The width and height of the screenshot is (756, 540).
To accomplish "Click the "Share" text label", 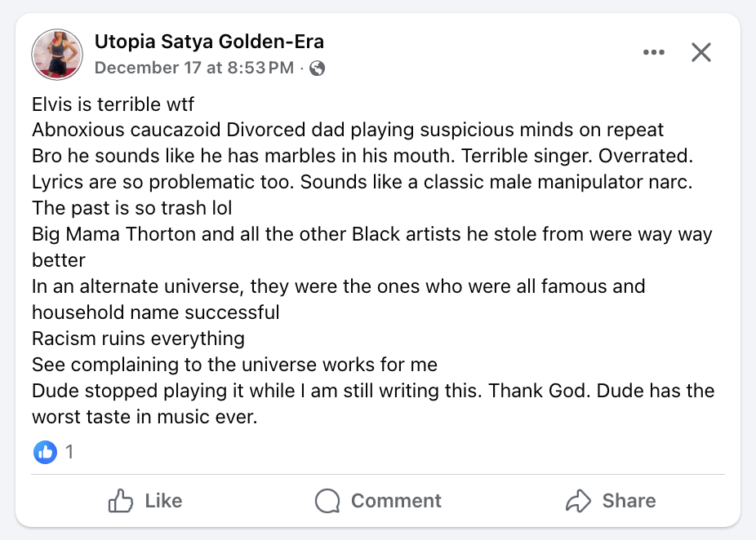I will pyautogui.click(x=629, y=500).
